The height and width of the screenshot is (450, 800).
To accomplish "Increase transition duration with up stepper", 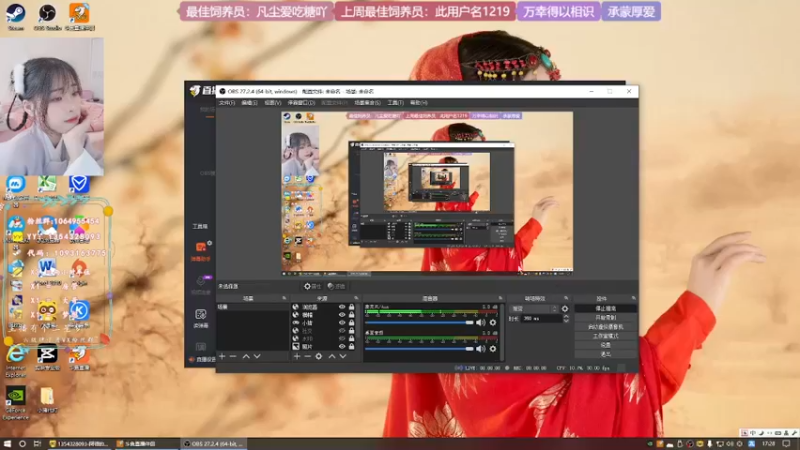I will 566,316.
